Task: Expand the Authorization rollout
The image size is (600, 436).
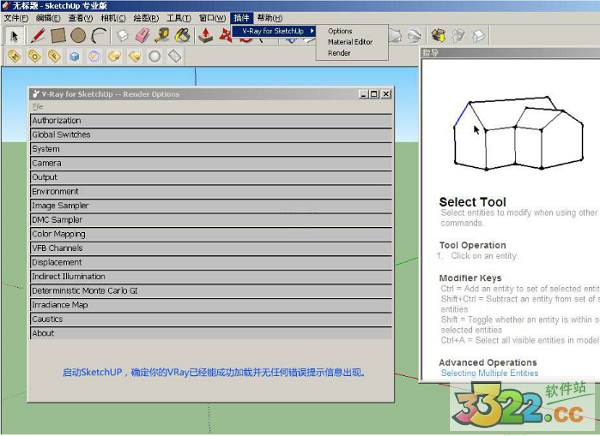Action: 211,121
